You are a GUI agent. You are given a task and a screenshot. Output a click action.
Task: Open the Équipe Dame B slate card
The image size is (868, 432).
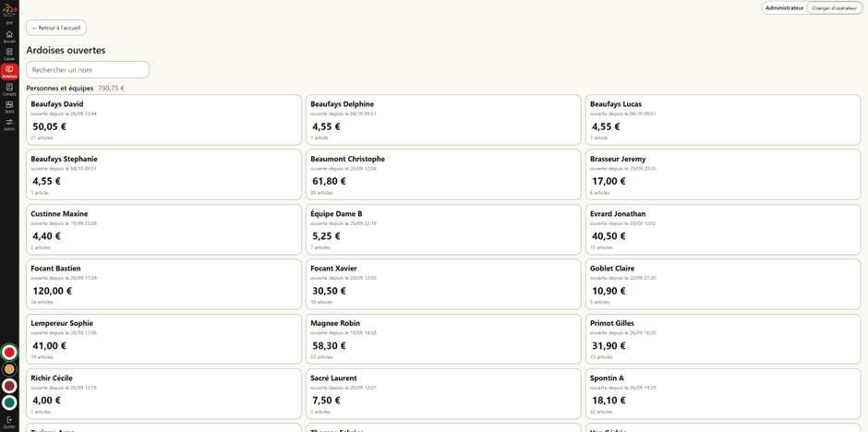[x=443, y=230]
